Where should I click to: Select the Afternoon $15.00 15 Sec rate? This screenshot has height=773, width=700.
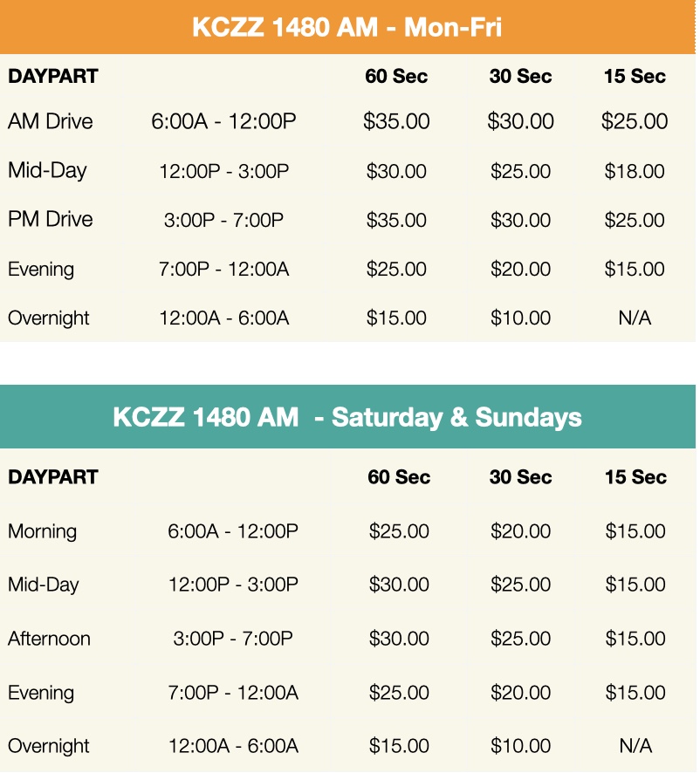click(635, 639)
